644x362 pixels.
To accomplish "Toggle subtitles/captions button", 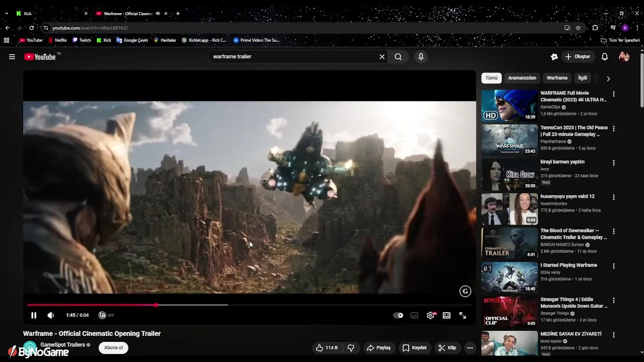I will (x=414, y=315).
